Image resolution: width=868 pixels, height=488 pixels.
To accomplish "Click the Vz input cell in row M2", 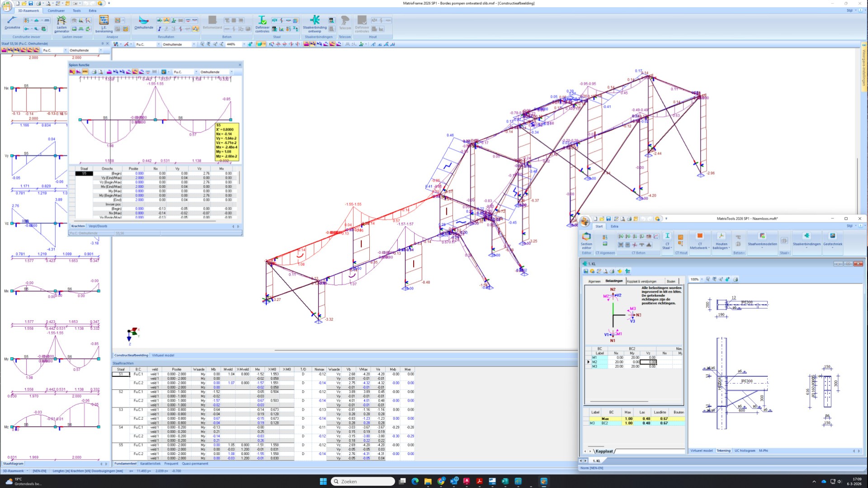I will coord(648,362).
